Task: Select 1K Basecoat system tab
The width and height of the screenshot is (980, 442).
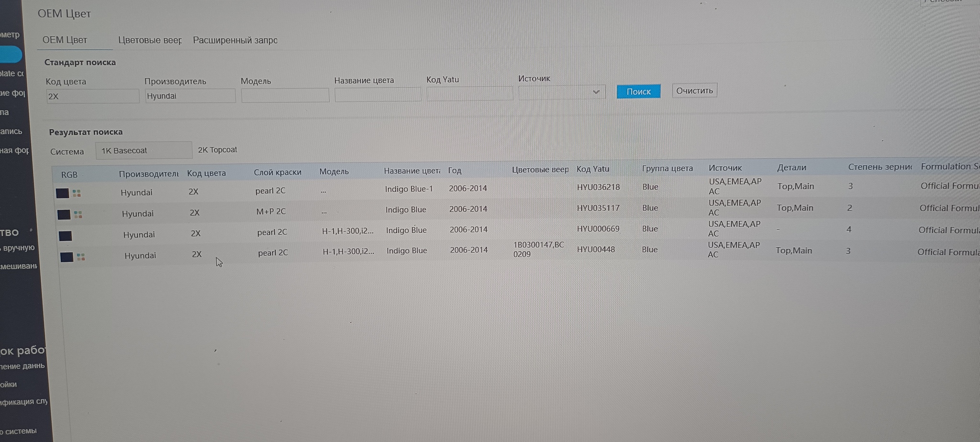Action: (144, 150)
